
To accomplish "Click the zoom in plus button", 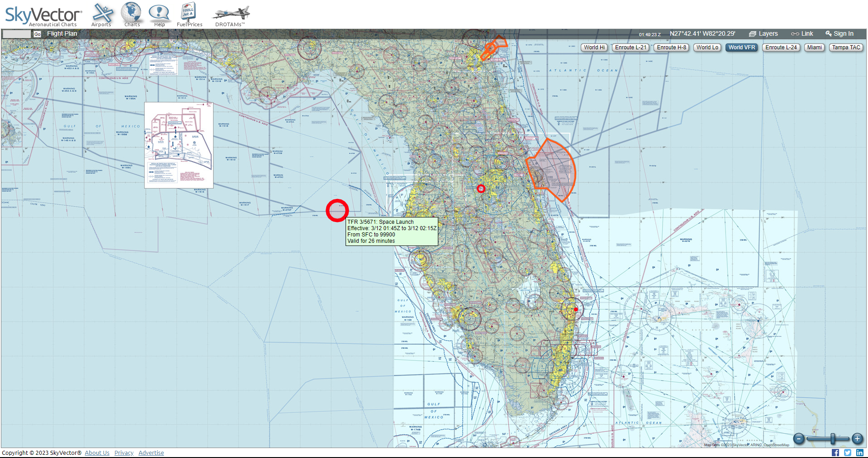I will tap(857, 439).
